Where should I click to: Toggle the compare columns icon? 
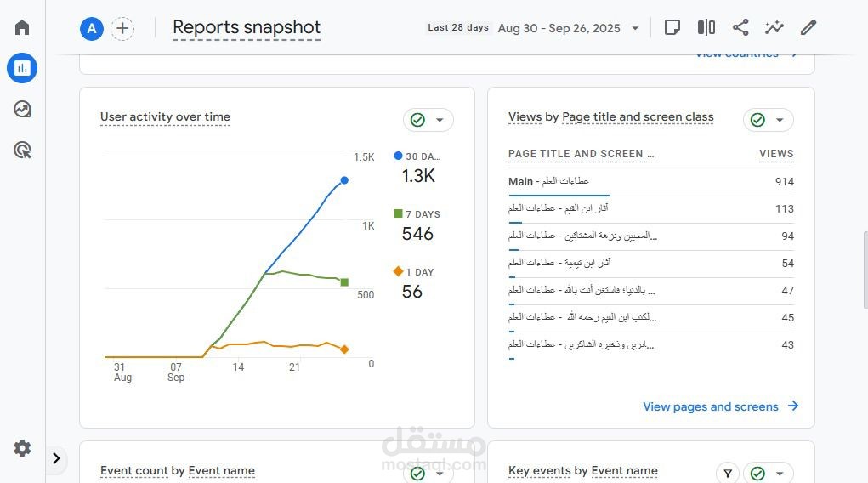point(706,27)
